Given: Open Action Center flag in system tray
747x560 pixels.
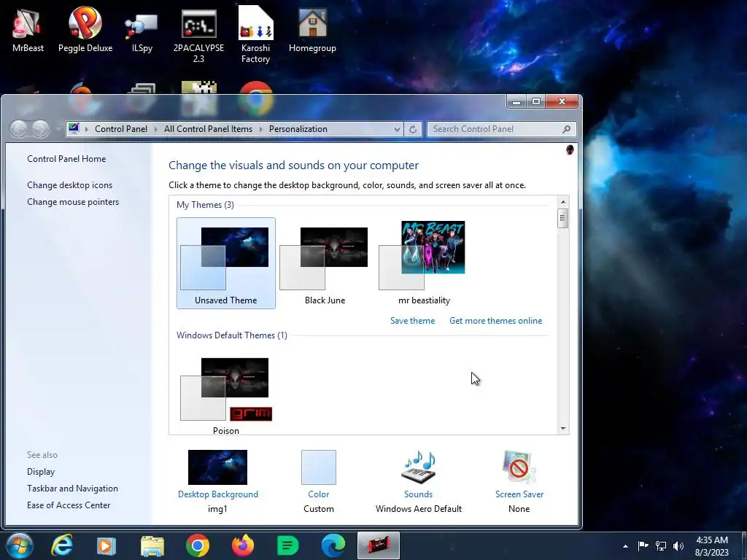Looking at the screenshot, I should (643, 546).
